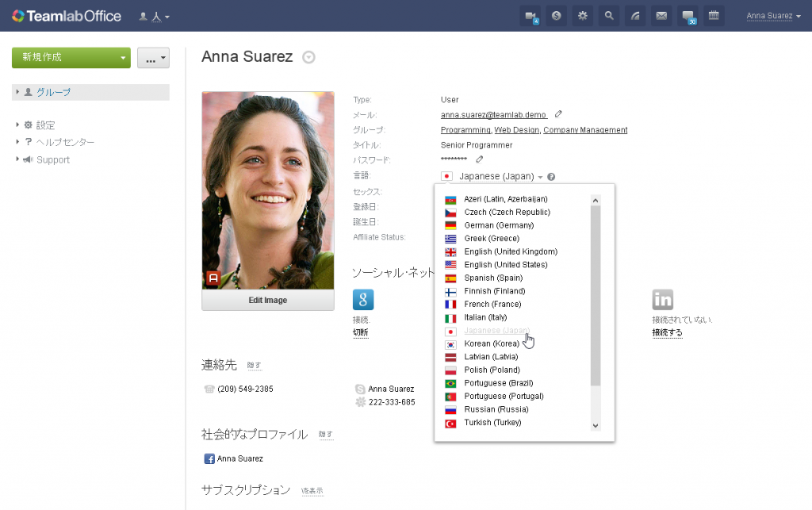
Task: Choose French (France) from list
Action: click(492, 304)
